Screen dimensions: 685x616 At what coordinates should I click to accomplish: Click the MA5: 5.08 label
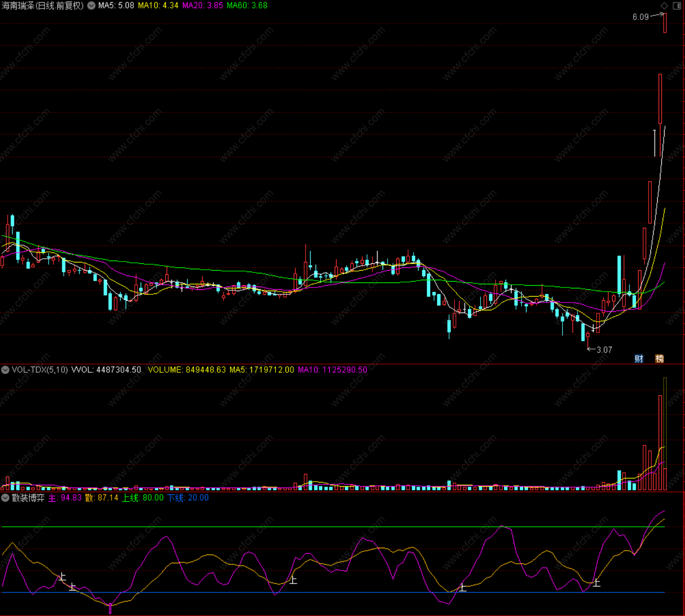(x=116, y=5)
